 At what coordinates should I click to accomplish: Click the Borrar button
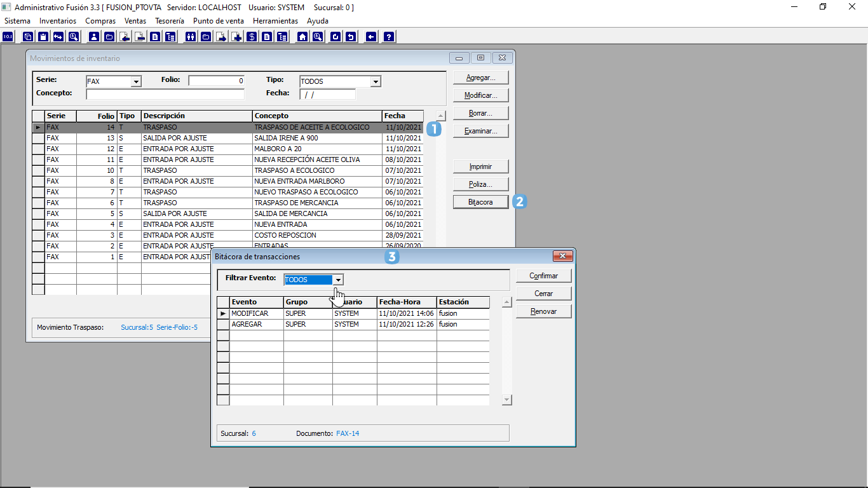tap(481, 113)
